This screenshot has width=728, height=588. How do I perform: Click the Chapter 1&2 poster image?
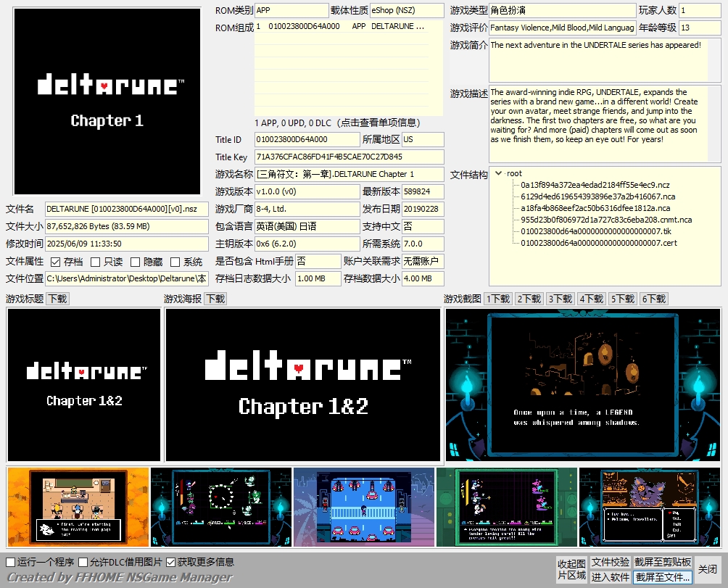point(303,385)
